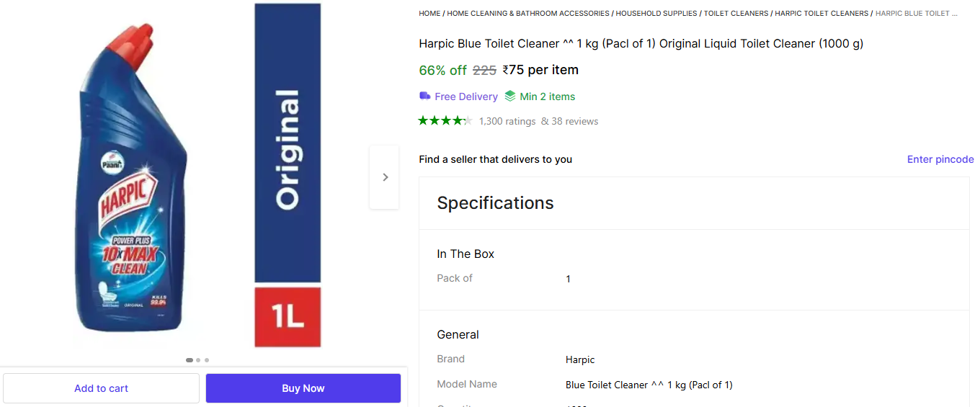Screen dimensions: 980x407
Task: Click the Harpic bottle product image
Action: point(133,180)
